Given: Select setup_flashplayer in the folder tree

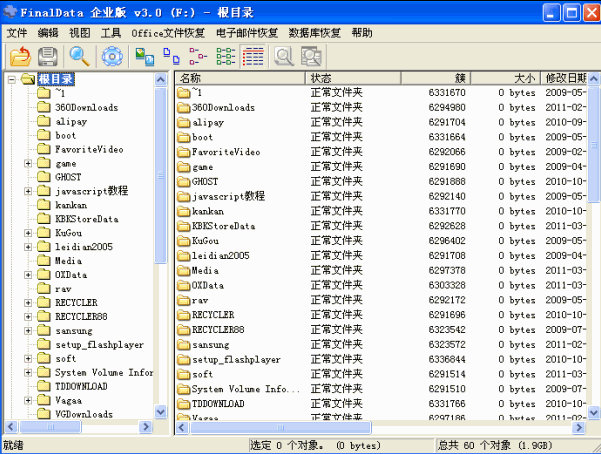Looking at the screenshot, I should point(99,345).
